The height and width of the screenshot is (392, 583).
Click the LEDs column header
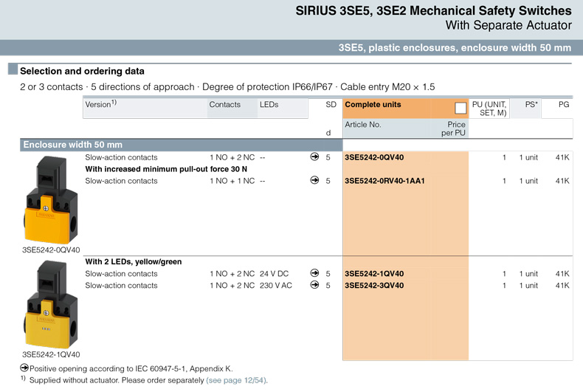[269, 105]
